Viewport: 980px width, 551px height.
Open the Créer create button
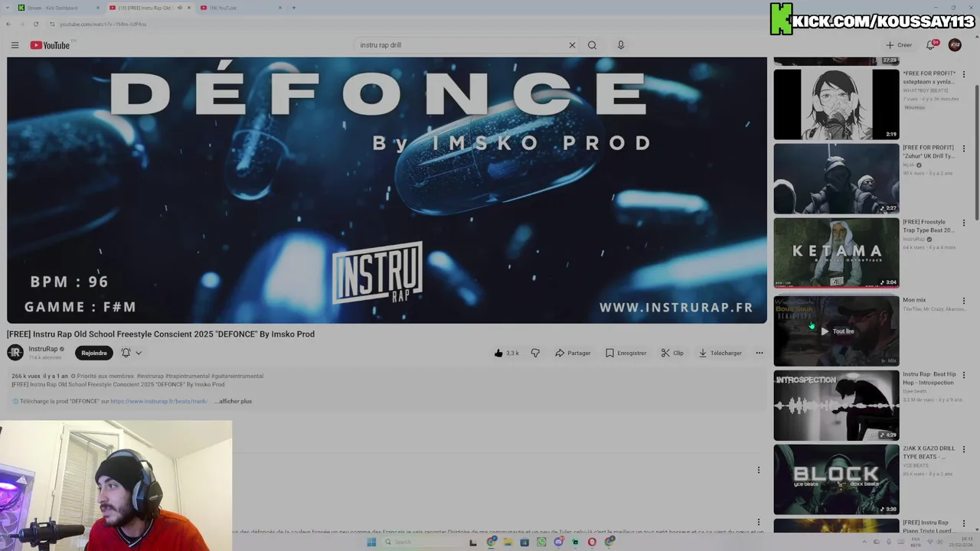[899, 45]
